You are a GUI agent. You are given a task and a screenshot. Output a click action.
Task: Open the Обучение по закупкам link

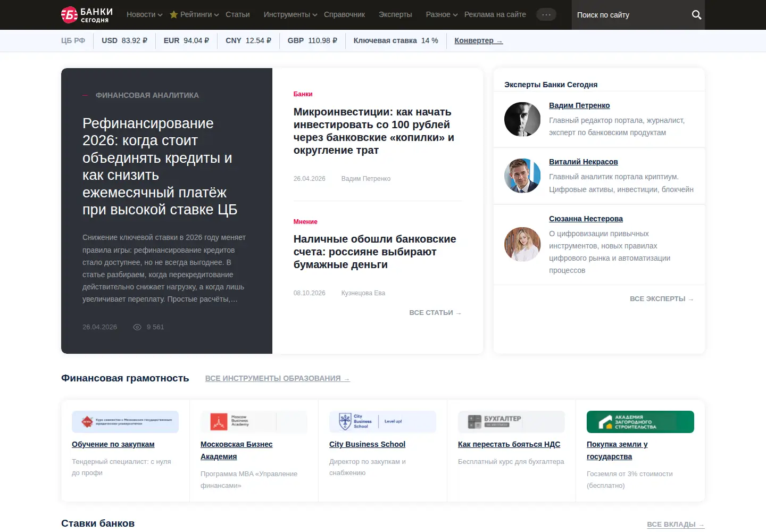[x=113, y=444]
